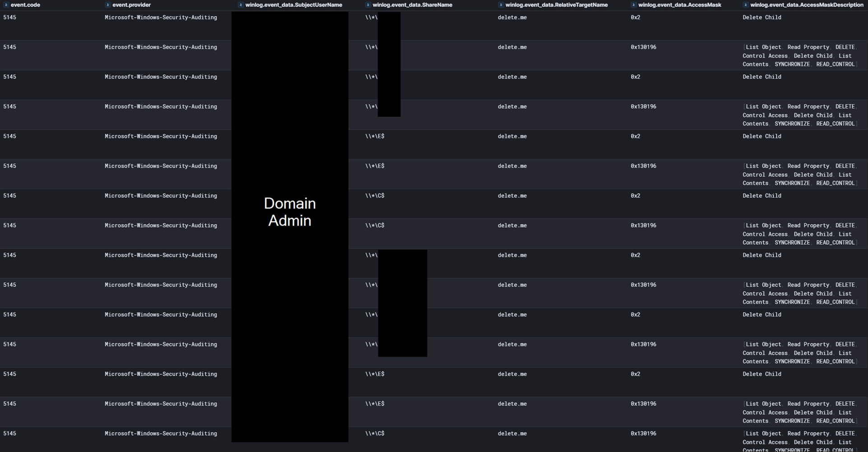This screenshot has width=868, height=452.
Task: Click the keyword icon before AccessMask header
Action: click(x=634, y=5)
